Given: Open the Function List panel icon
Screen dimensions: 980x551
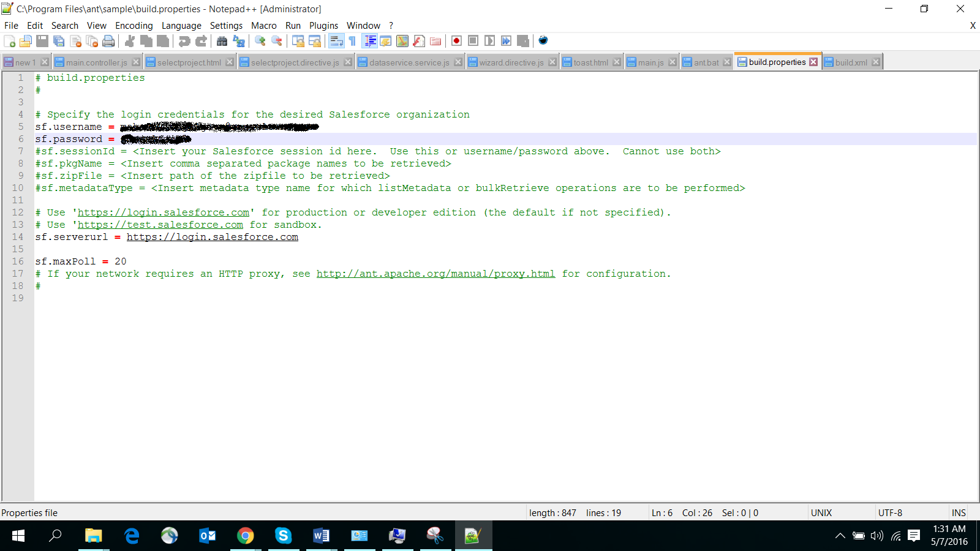Looking at the screenshot, I should (419, 41).
